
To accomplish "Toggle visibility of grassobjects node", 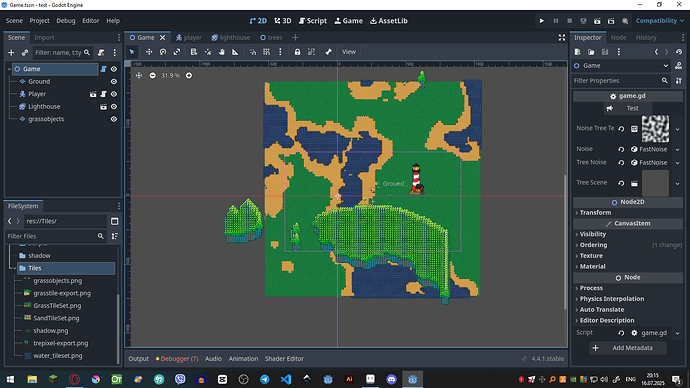I will click(114, 119).
